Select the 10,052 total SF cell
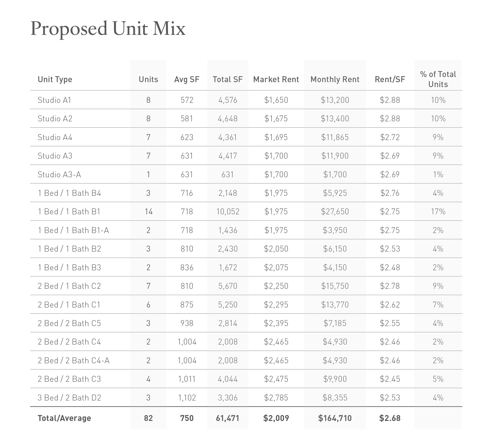 point(228,212)
